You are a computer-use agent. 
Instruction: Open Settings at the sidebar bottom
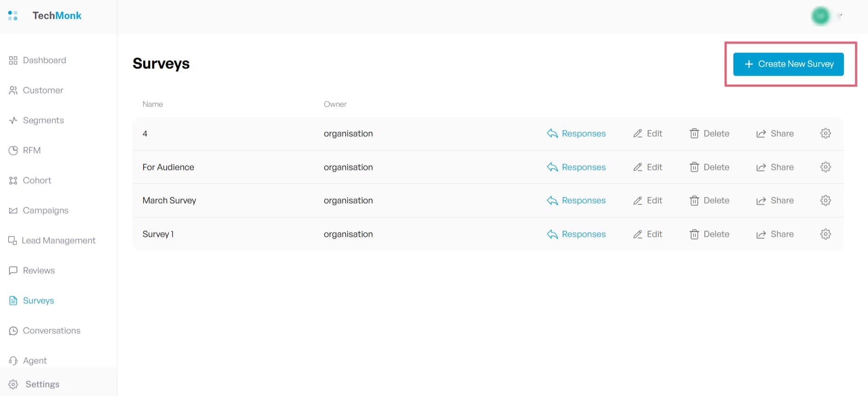point(34,384)
